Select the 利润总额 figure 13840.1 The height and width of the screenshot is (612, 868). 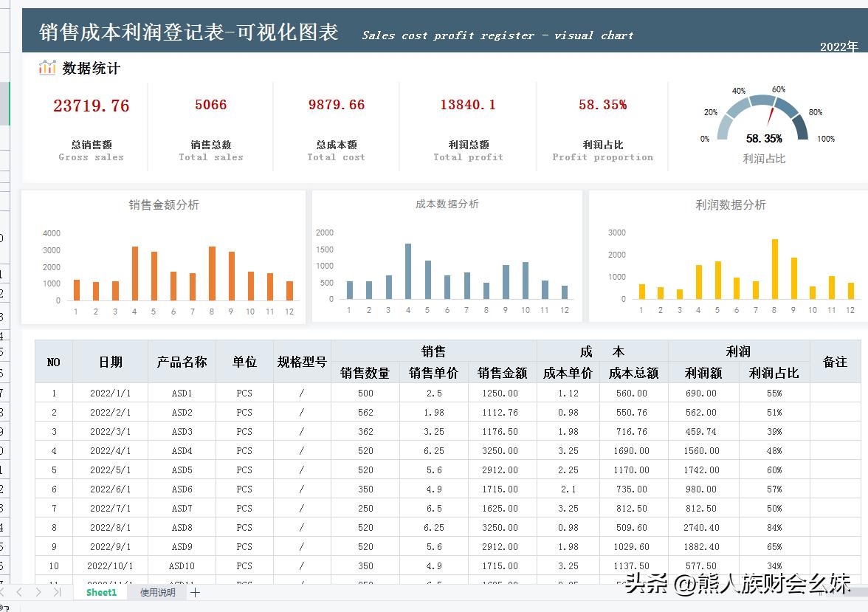pos(468,105)
